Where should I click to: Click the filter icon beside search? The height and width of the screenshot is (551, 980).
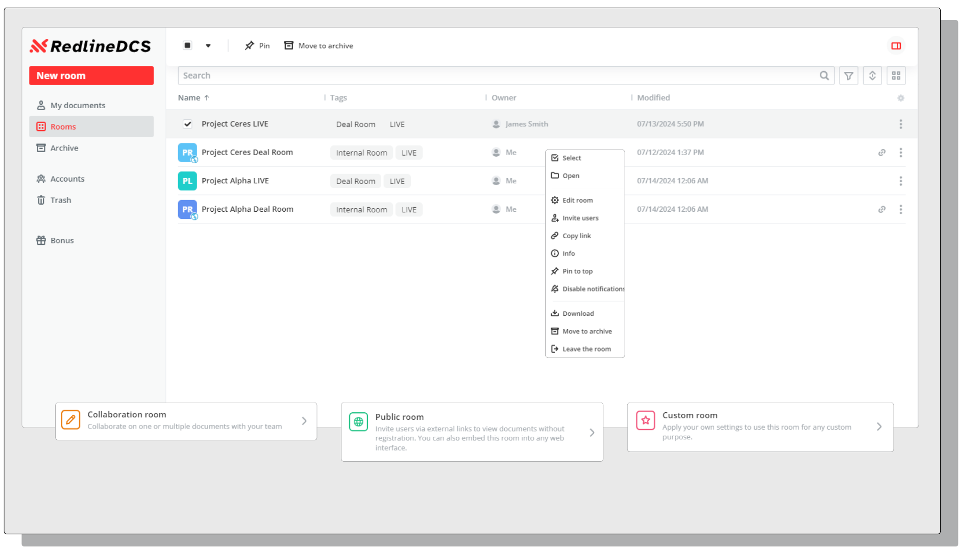click(848, 76)
